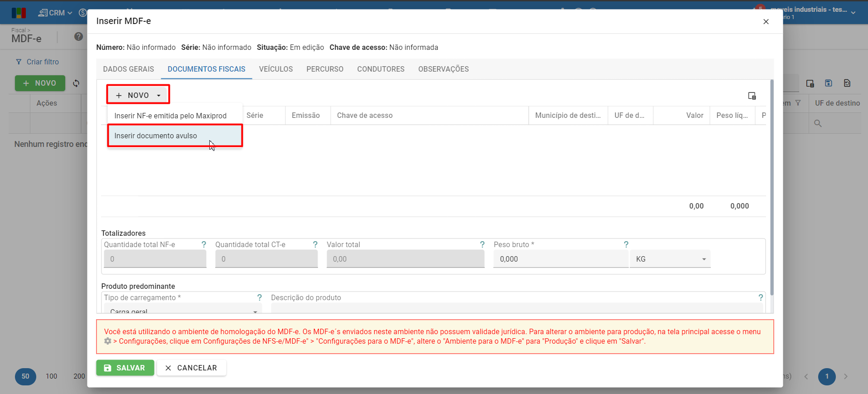Click the refresh icon next to the green NOVO button
868x394 pixels.
76,83
